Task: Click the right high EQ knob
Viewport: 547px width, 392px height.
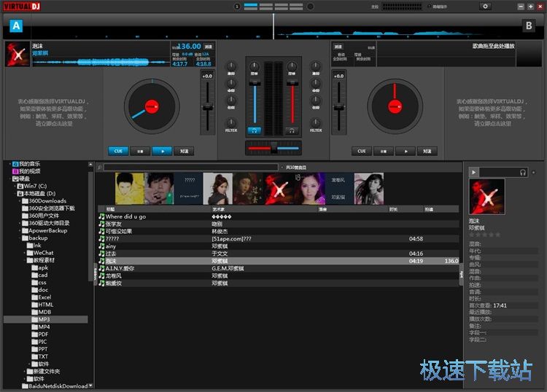Action: tap(315, 66)
